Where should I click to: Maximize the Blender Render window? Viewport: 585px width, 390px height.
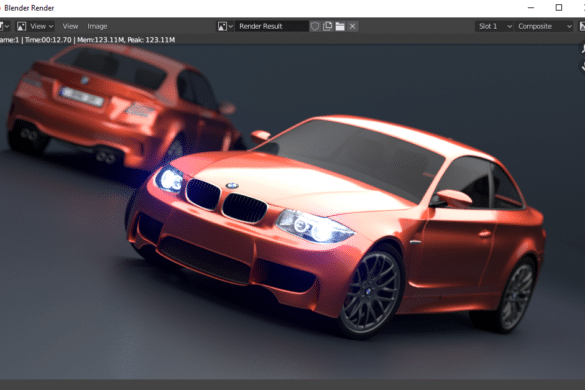(x=559, y=8)
